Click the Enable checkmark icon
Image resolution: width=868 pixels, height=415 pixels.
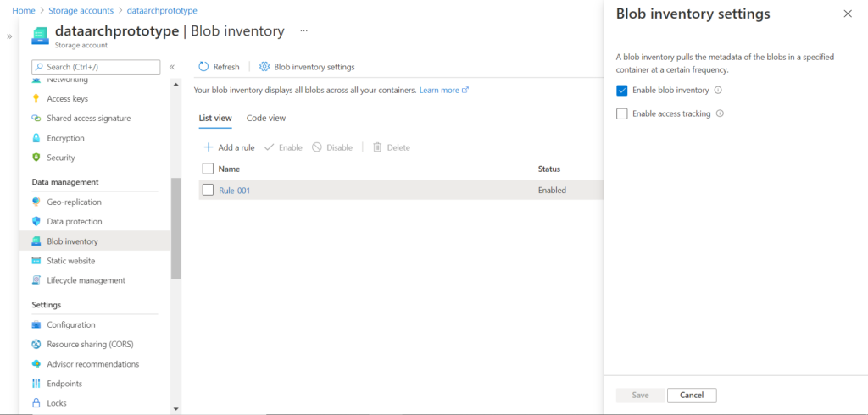pyautogui.click(x=269, y=147)
